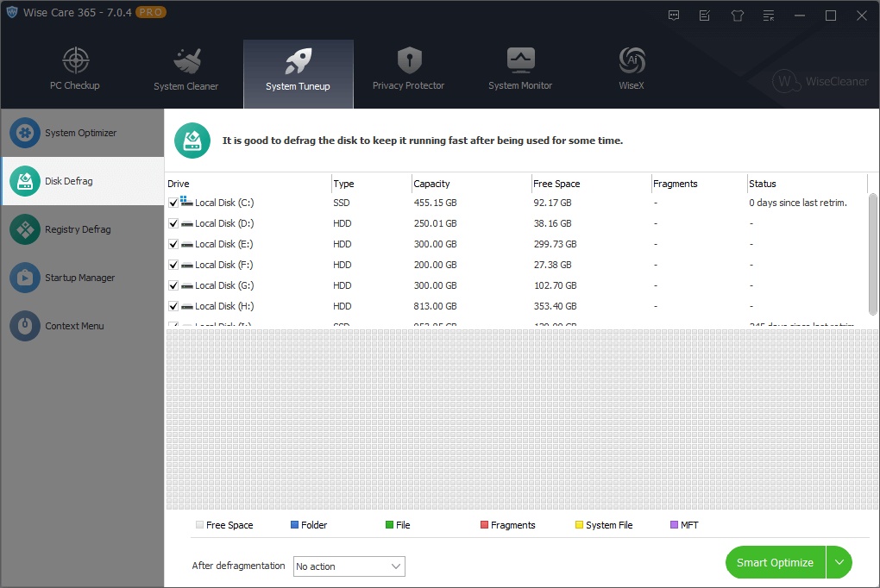
Task: Click Local Disk (G:) drive icon
Action: [187, 286]
